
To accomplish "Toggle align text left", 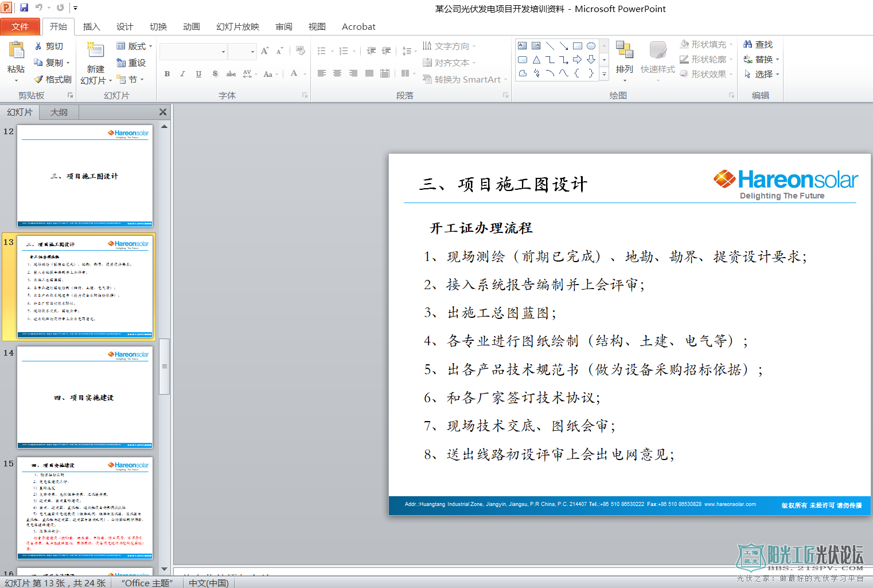I will [x=322, y=73].
